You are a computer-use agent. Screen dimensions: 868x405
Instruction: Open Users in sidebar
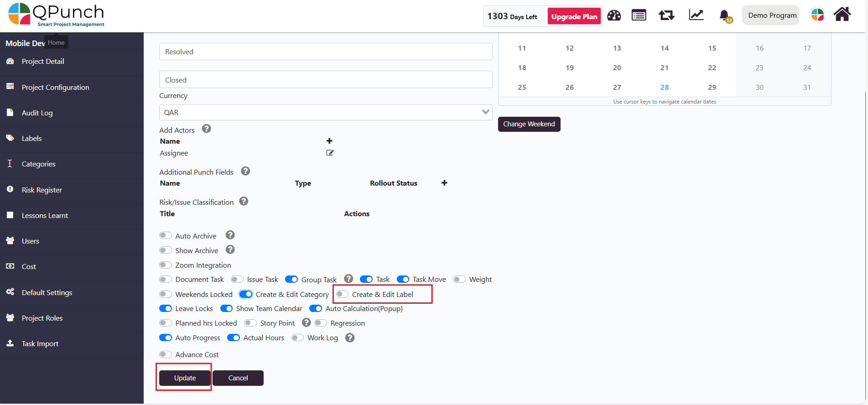(x=31, y=241)
